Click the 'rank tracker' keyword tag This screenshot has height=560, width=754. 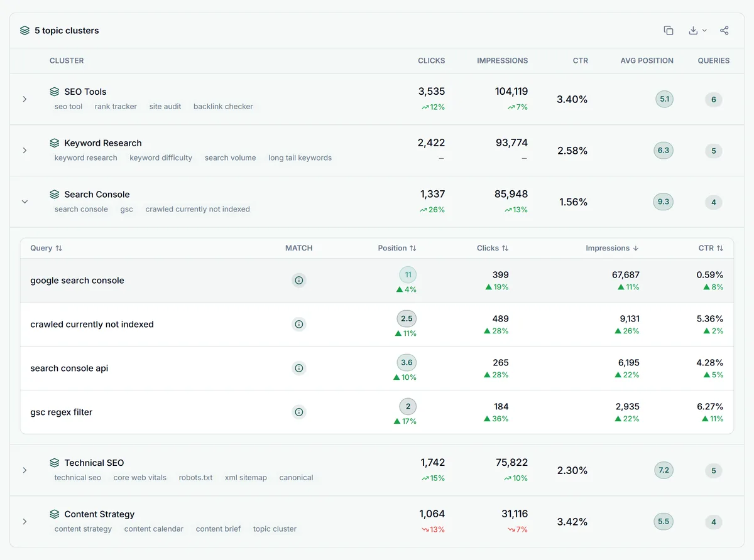(x=116, y=107)
